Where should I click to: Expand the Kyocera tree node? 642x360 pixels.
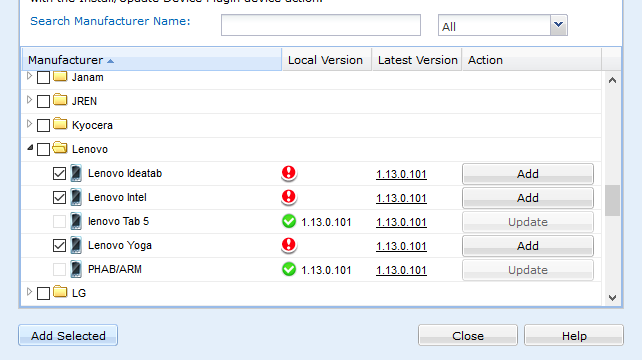click(29, 124)
